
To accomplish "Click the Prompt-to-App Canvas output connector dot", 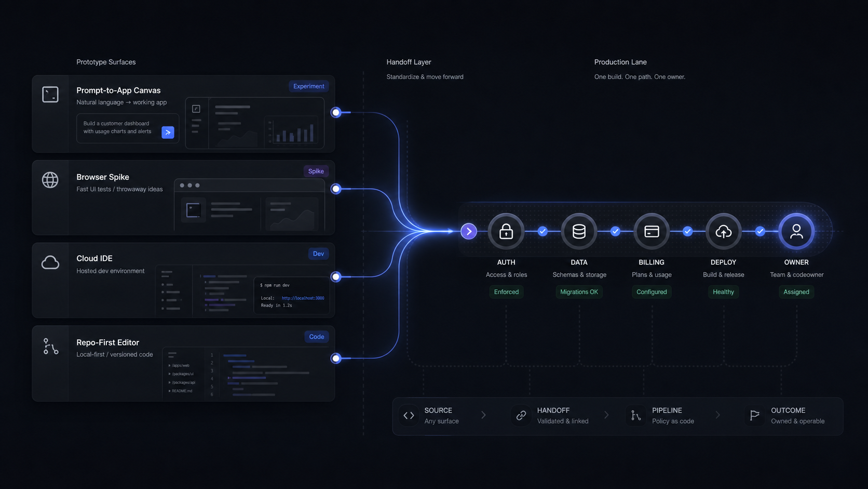I will tap(336, 112).
